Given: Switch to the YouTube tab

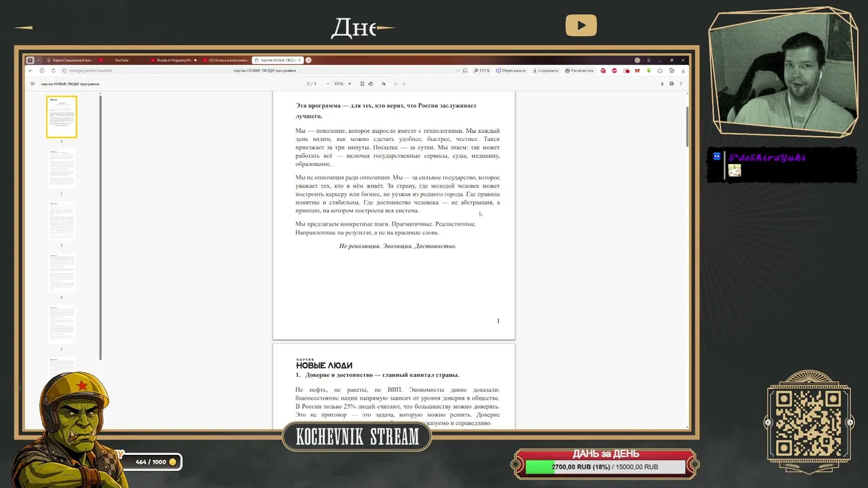Looking at the screenshot, I should (x=121, y=60).
